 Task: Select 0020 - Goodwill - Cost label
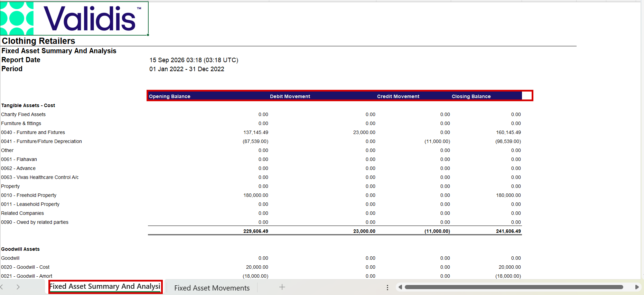coord(25,267)
